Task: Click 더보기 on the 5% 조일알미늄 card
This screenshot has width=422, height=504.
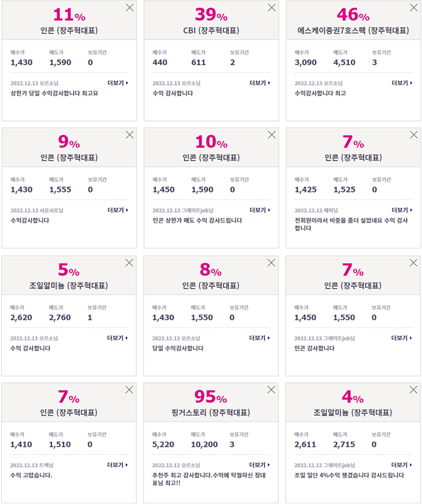Action: pyautogui.click(x=118, y=338)
